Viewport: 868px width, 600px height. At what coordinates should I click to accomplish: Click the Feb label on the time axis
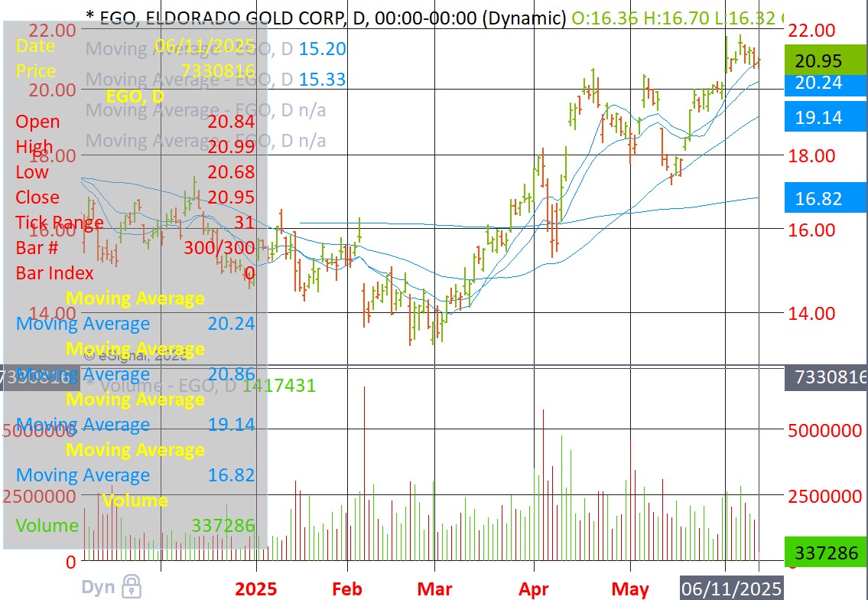coord(347,589)
